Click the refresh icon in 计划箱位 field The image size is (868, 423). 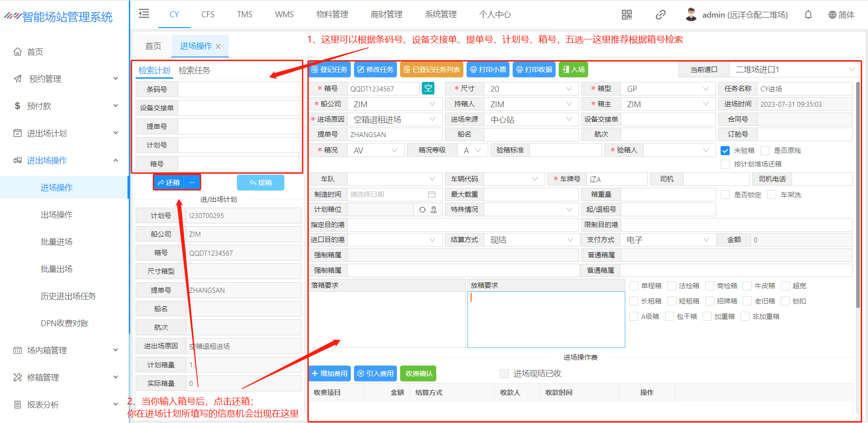pyautogui.click(x=422, y=209)
